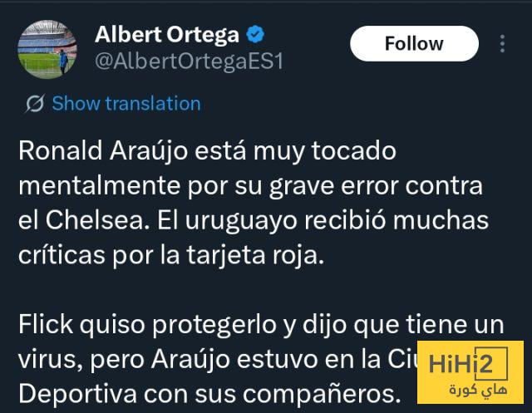Click the name Ronald Araújo in the tweet

[x=103, y=151]
